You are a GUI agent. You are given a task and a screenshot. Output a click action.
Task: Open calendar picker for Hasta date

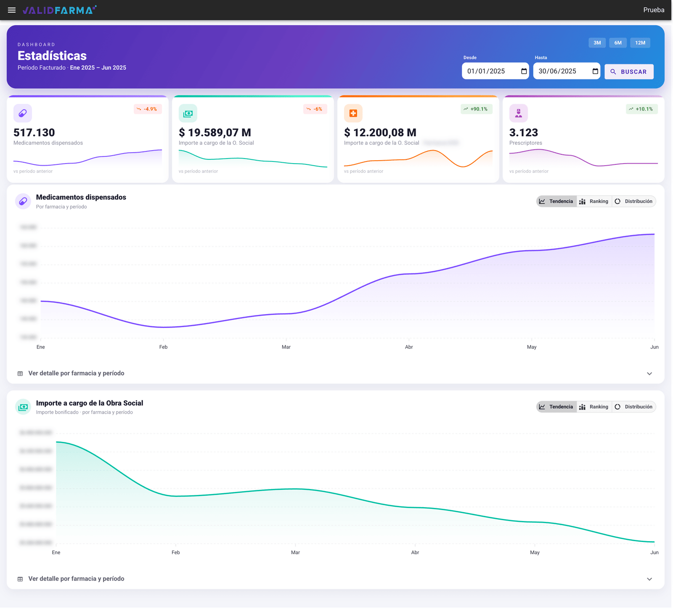point(595,71)
